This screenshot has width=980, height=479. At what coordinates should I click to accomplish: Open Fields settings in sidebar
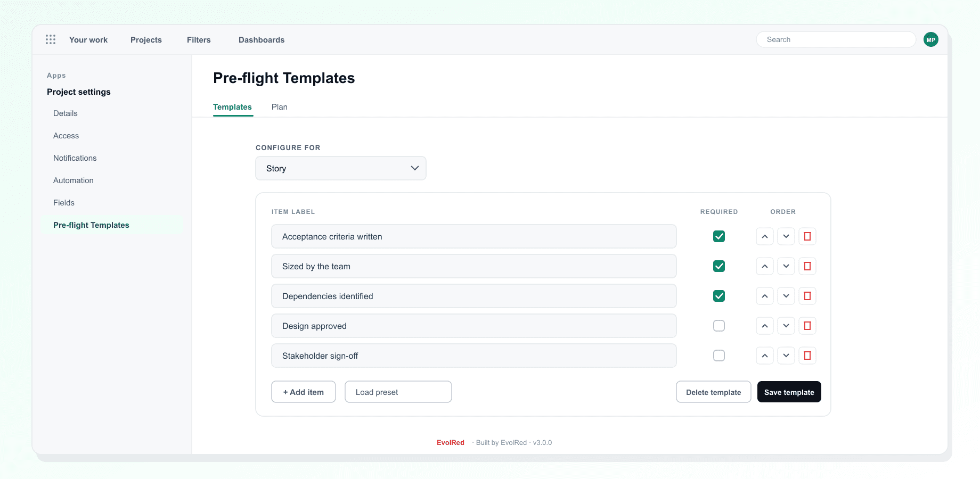click(x=64, y=203)
